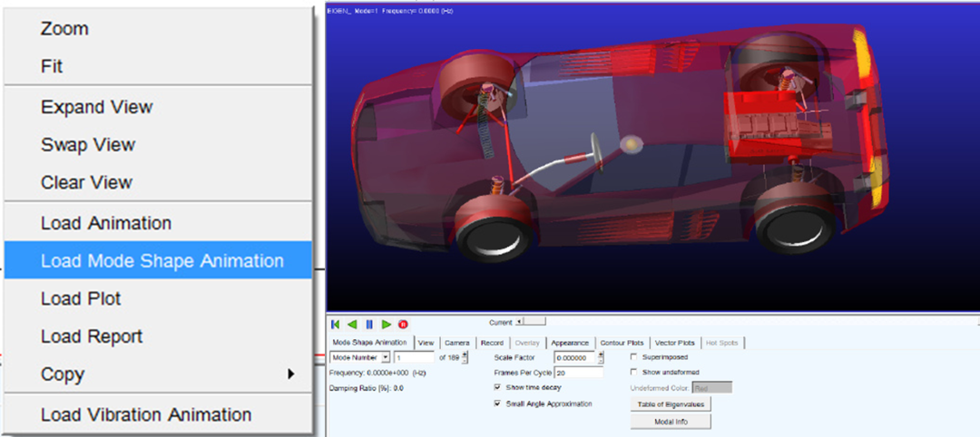Enable Show undeformed checkbox
The width and height of the screenshot is (980, 437).
[x=633, y=372]
